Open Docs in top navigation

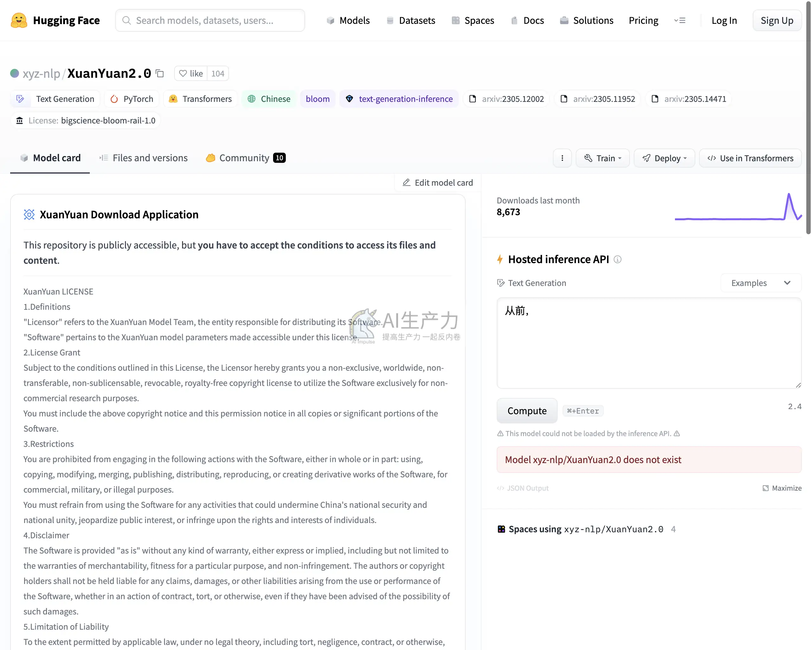(527, 20)
